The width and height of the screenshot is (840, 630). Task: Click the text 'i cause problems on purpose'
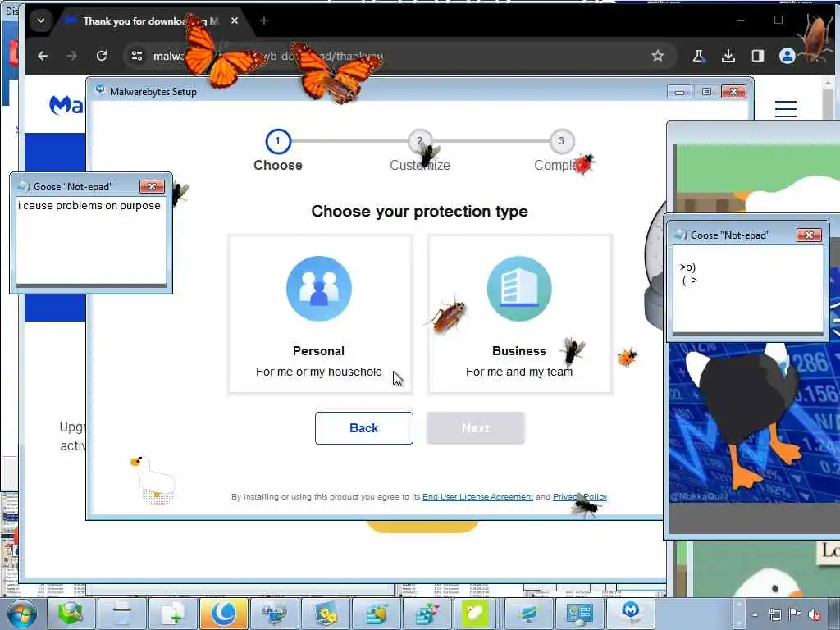[x=89, y=206]
